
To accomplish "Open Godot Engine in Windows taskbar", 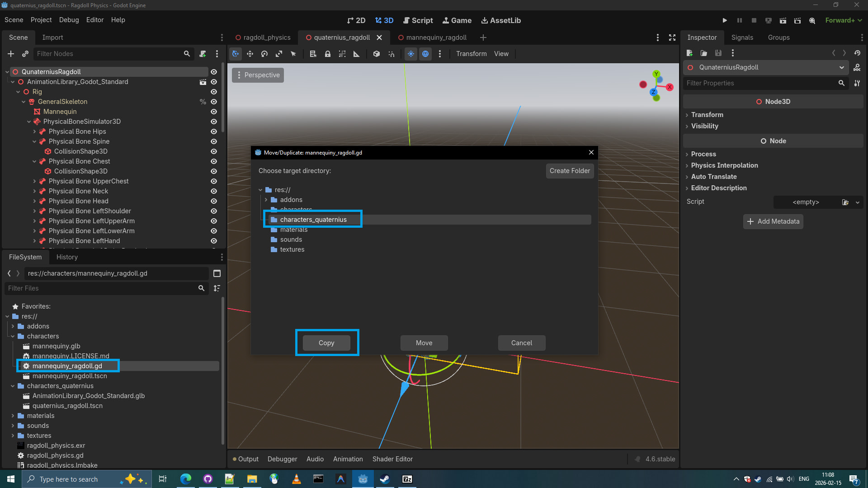I will coord(363,479).
